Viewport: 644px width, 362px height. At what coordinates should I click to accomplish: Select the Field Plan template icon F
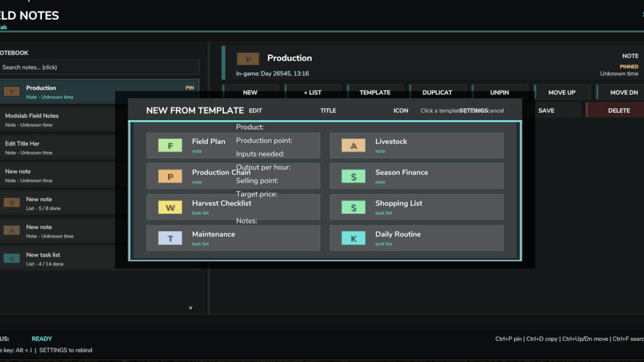[170, 146]
